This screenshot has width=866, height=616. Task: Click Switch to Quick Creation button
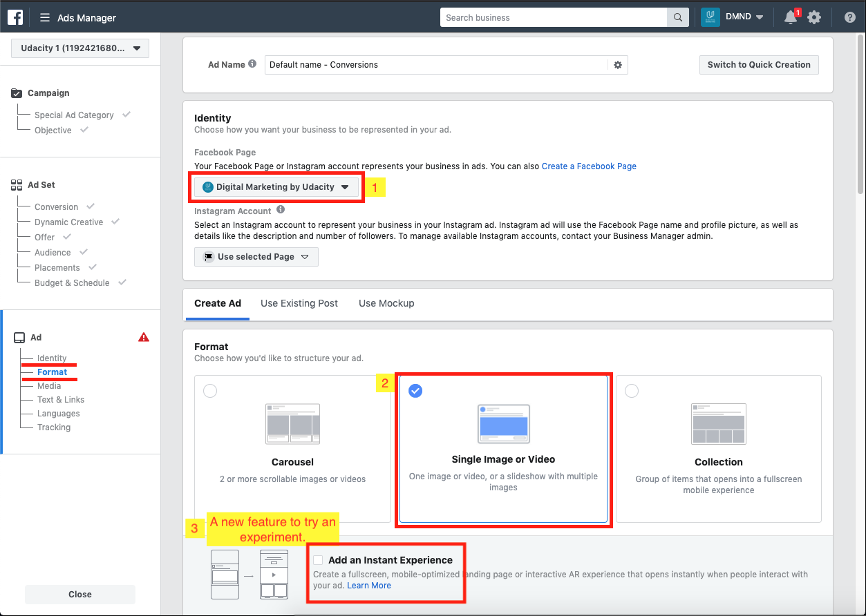click(x=759, y=65)
